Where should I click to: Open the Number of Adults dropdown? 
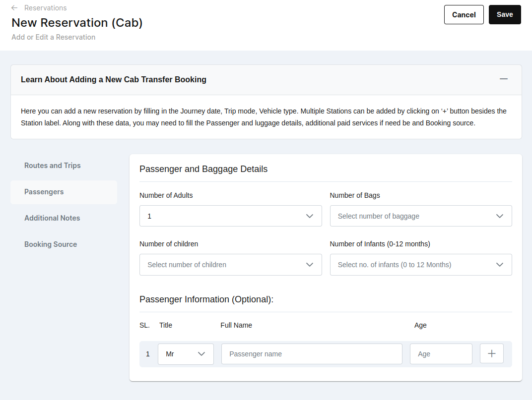tap(230, 216)
